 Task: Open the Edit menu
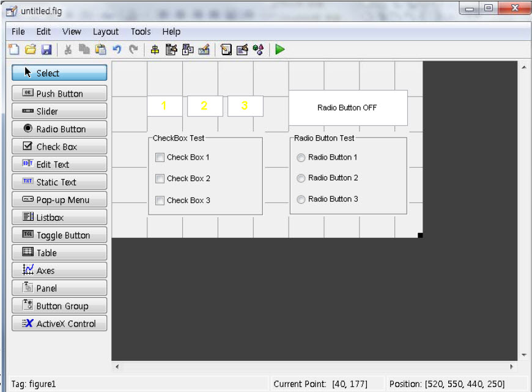tap(43, 32)
